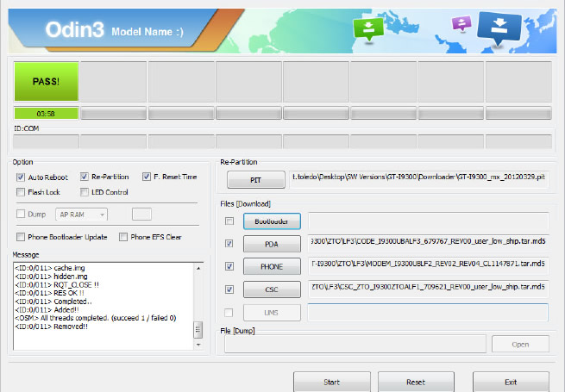Uncheck the PHONE file checkbox

pyautogui.click(x=229, y=266)
